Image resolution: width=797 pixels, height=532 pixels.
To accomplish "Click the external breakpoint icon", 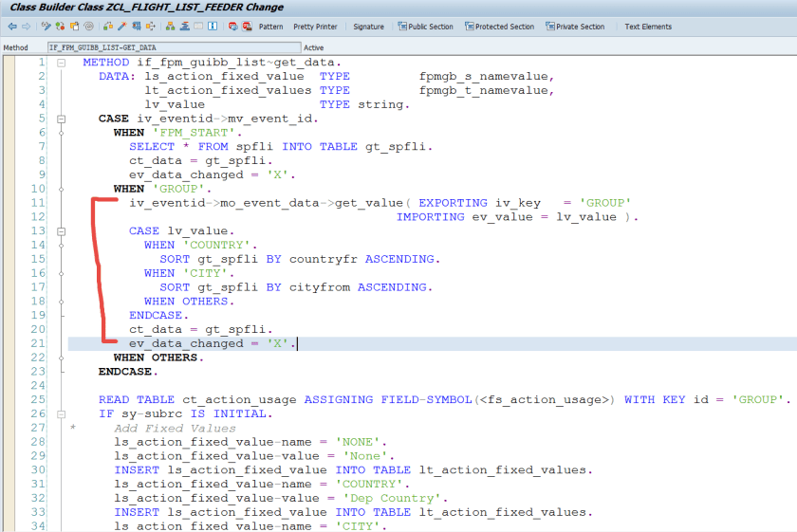I will (247, 27).
